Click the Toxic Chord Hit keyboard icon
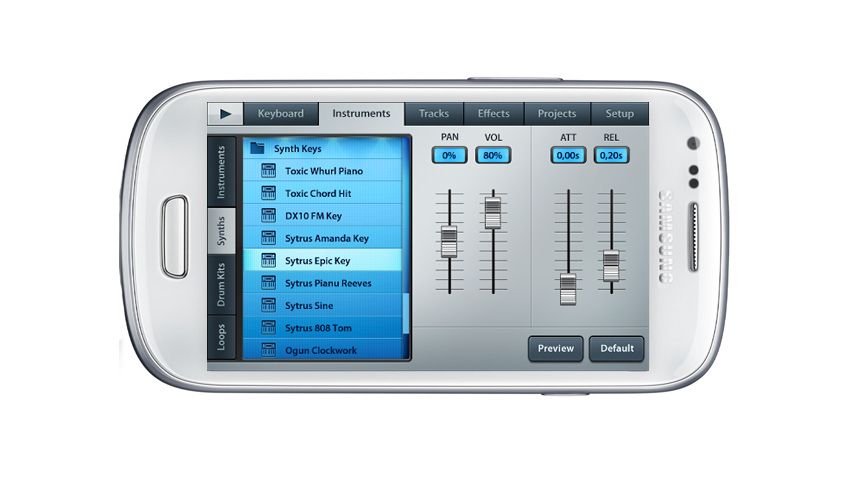Image resolution: width=850 pixels, height=478 pixels. coord(268,193)
